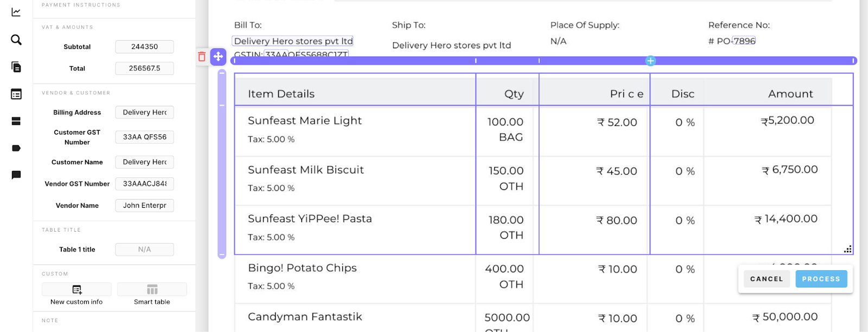The image size is (868, 332).
Task: Click the table resize handle at bottom-right corner
Action: 848,250
